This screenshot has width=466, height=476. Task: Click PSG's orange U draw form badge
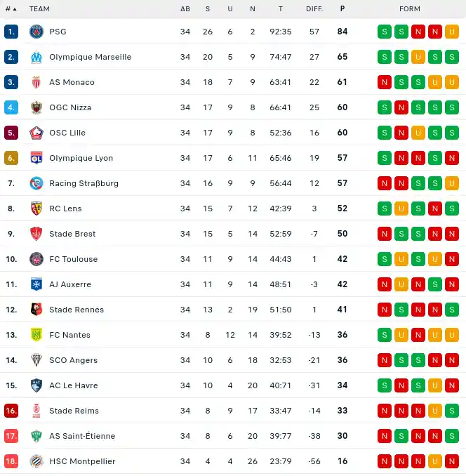pos(452,32)
